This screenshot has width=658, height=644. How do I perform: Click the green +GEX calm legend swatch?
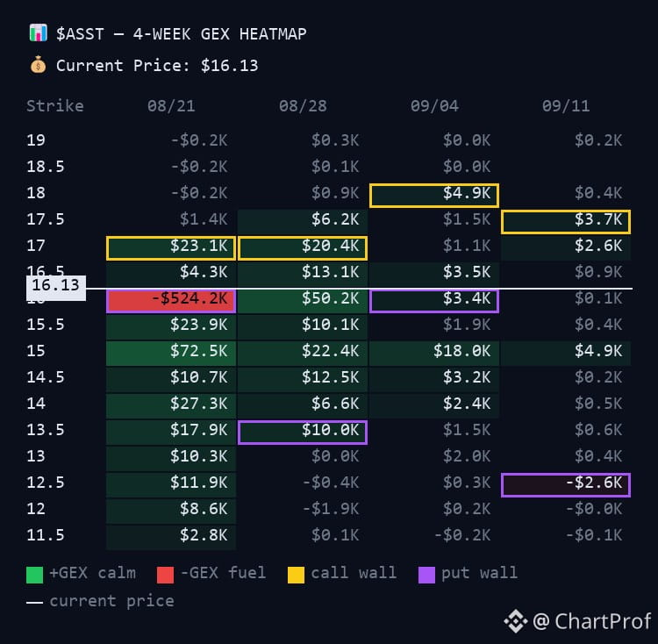(x=34, y=575)
